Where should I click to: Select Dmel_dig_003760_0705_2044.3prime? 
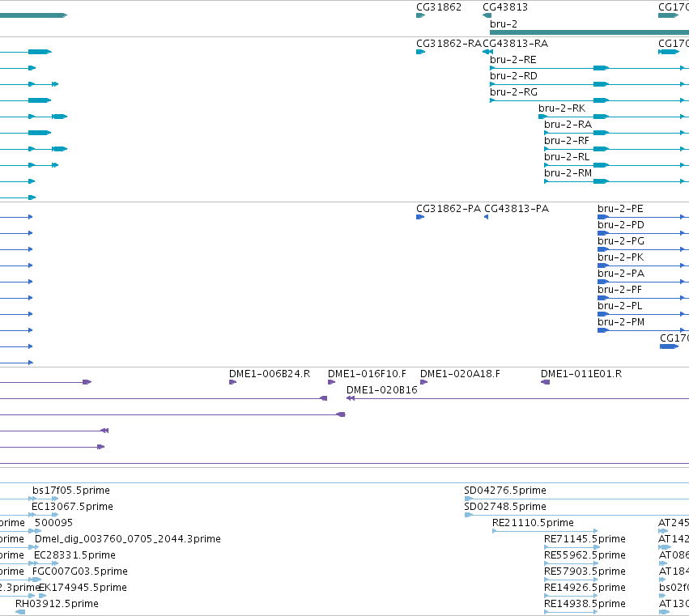pyautogui.click(x=127, y=539)
